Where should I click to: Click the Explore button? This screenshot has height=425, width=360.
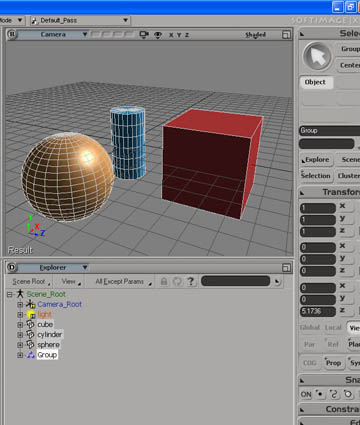(x=316, y=160)
